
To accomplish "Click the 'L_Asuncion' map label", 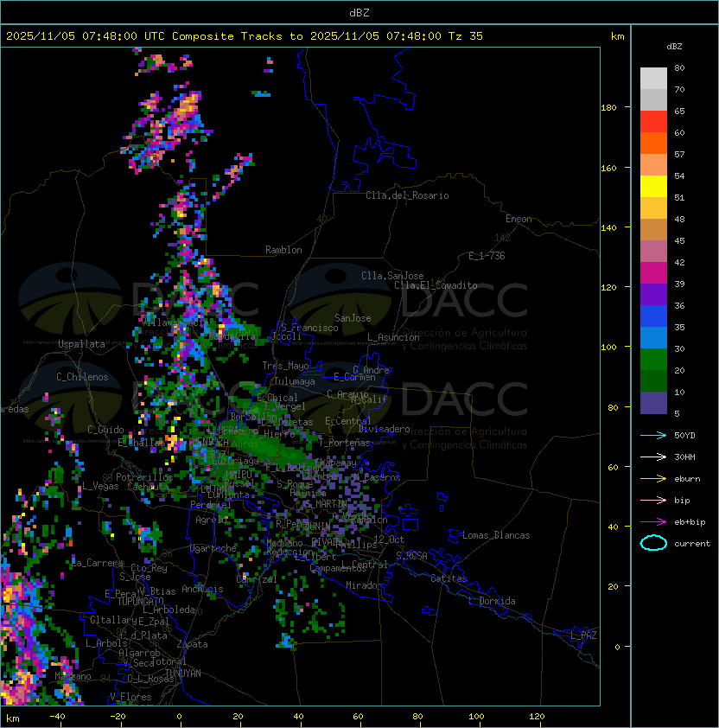I will 393,337.
